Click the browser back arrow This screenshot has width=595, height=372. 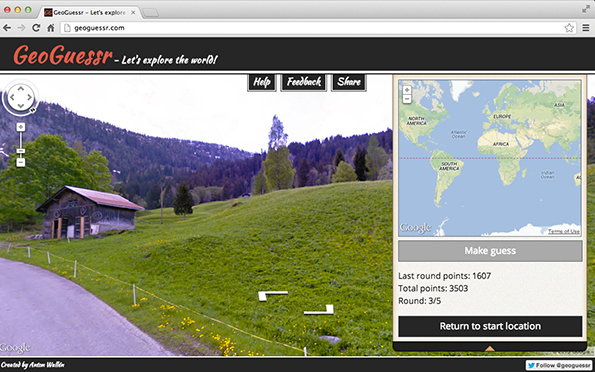click(7, 28)
